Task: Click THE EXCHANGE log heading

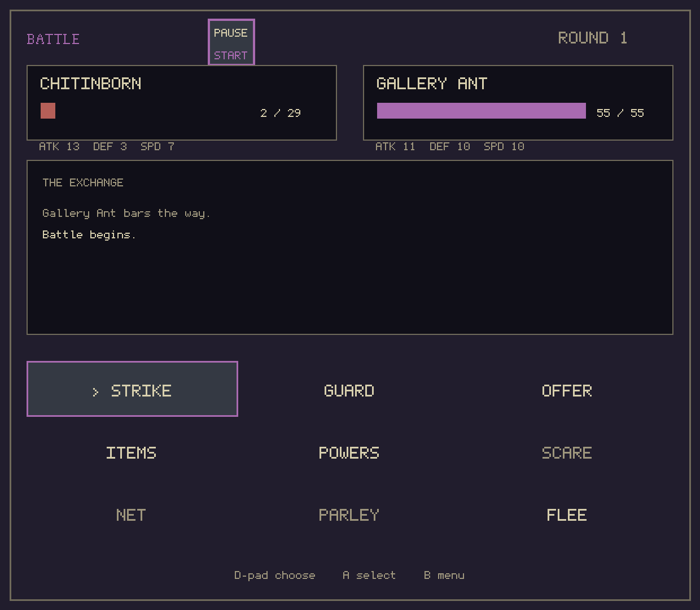Action: click(x=83, y=182)
